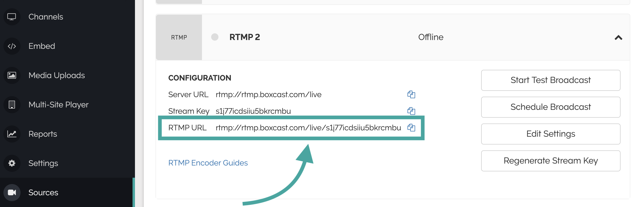Click the Schedule Broadcast button
The image size is (644, 207).
click(550, 107)
